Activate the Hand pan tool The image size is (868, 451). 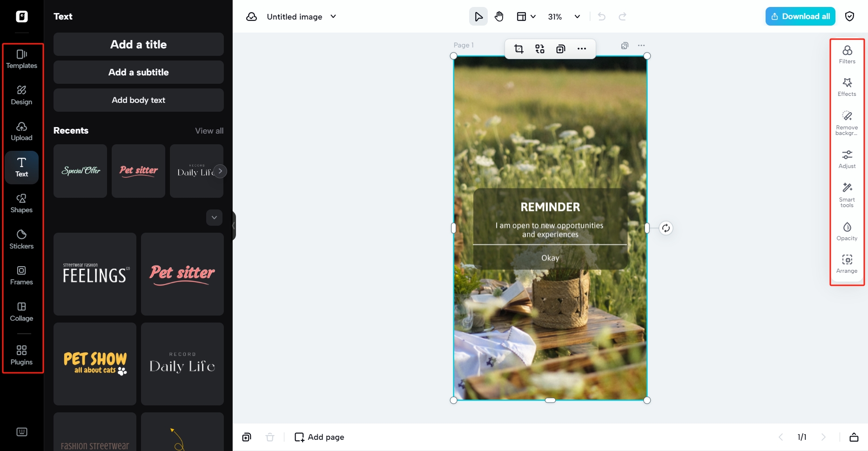click(499, 17)
